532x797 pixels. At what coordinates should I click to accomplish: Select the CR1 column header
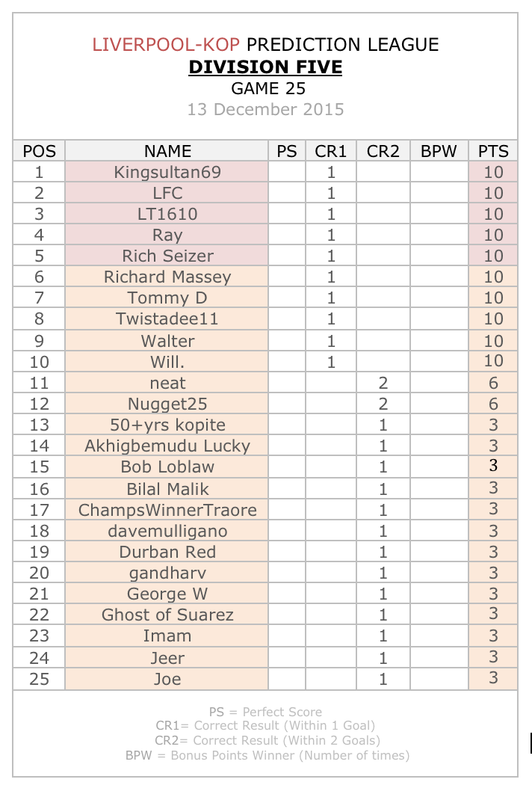point(331,151)
